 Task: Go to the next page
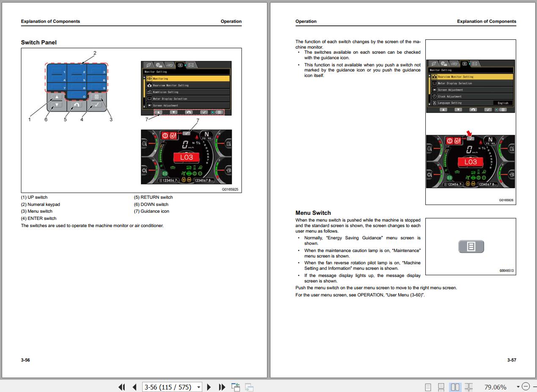coord(209,387)
